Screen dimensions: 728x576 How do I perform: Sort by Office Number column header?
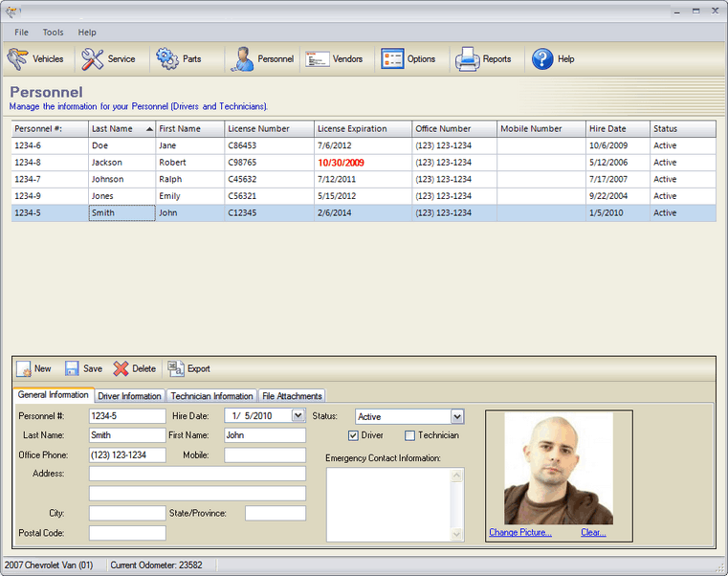454,128
